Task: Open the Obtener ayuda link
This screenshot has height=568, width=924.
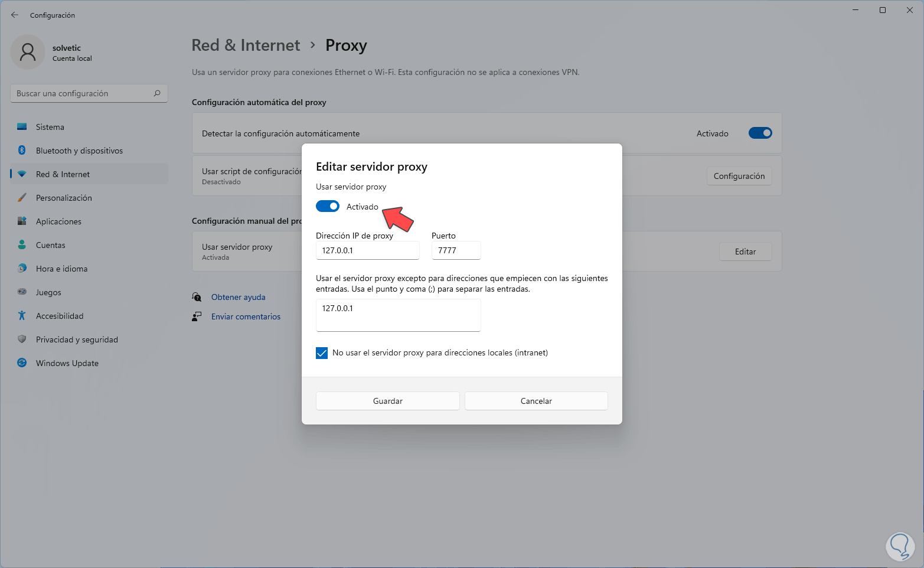Action: pyautogui.click(x=238, y=297)
